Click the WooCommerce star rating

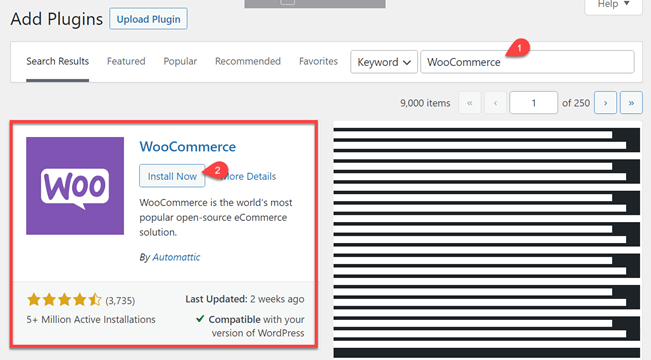point(64,299)
